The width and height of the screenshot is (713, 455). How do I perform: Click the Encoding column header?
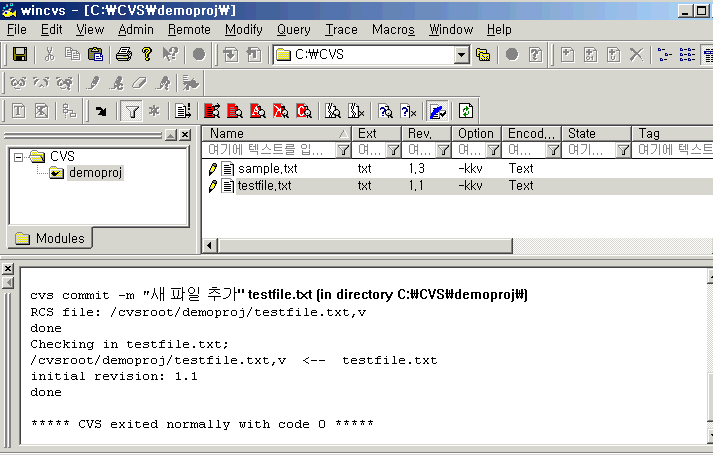531,133
